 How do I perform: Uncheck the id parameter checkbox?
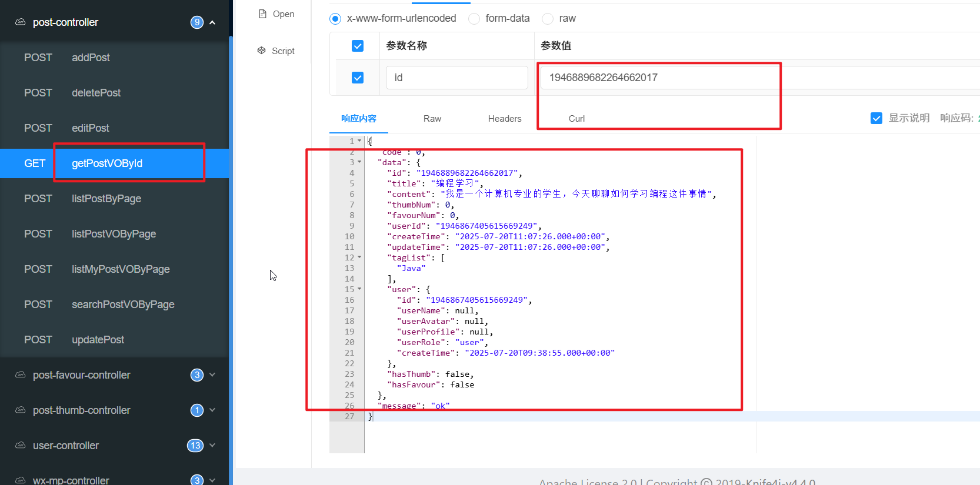click(358, 78)
